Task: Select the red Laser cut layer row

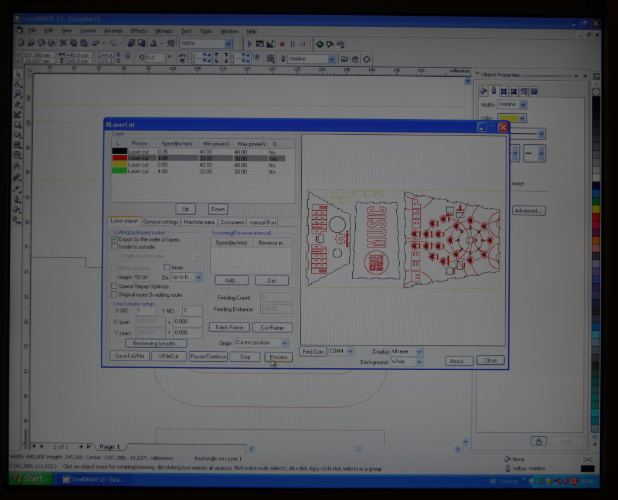Action: click(198, 158)
